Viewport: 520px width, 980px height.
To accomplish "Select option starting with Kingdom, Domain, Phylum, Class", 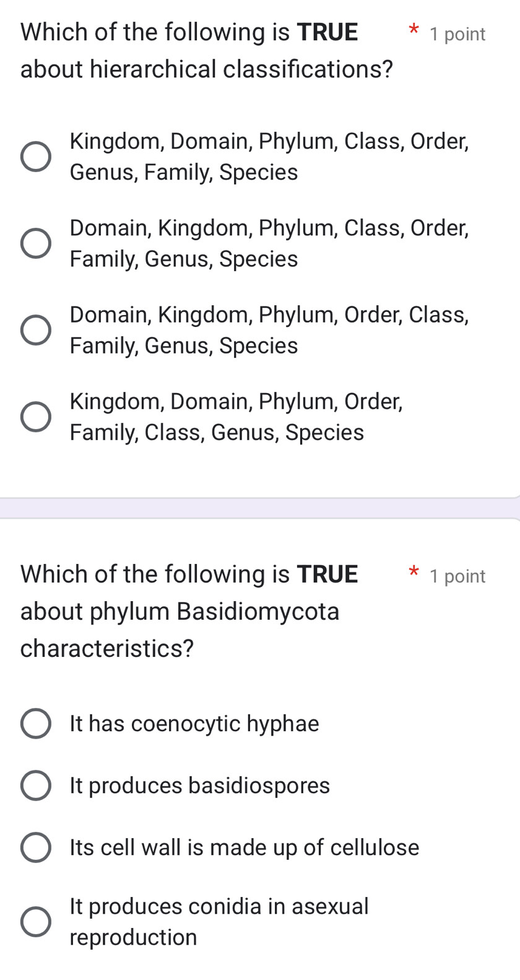I will tap(269, 156).
